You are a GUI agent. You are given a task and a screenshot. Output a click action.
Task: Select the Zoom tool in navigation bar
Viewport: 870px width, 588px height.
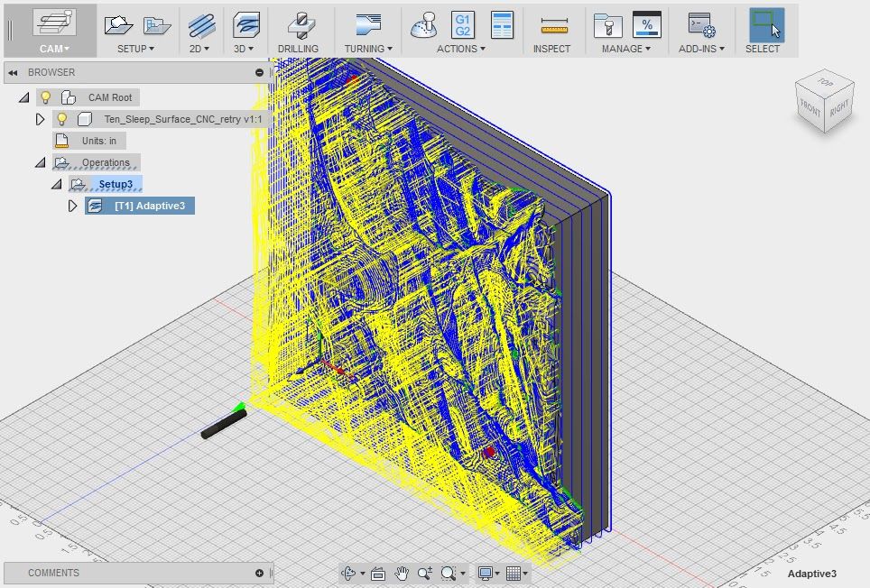point(425,573)
